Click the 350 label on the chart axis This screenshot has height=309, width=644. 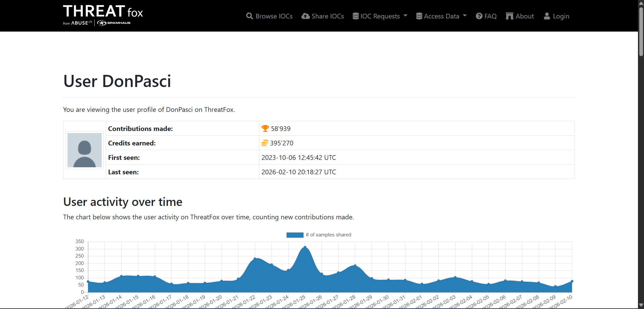80,241
